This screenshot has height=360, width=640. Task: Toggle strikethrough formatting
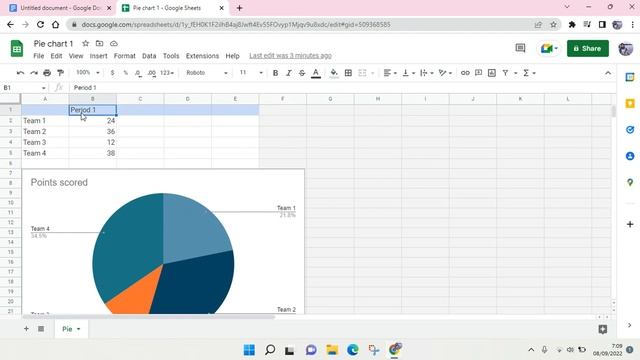[302, 73]
